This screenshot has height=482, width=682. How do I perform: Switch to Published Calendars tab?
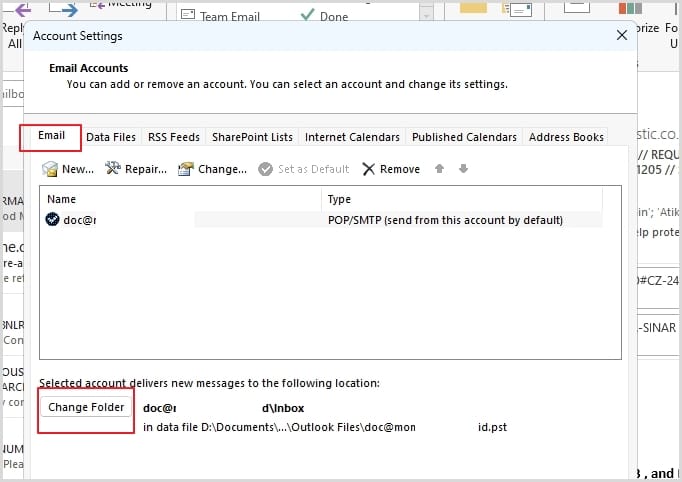pos(464,137)
